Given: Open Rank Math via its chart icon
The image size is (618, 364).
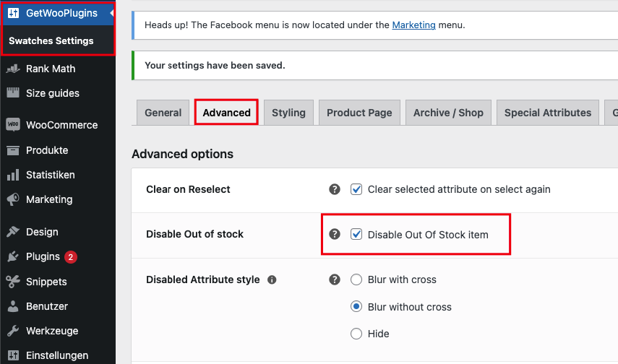Looking at the screenshot, I should pyautogui.click(x=13, y=69).
